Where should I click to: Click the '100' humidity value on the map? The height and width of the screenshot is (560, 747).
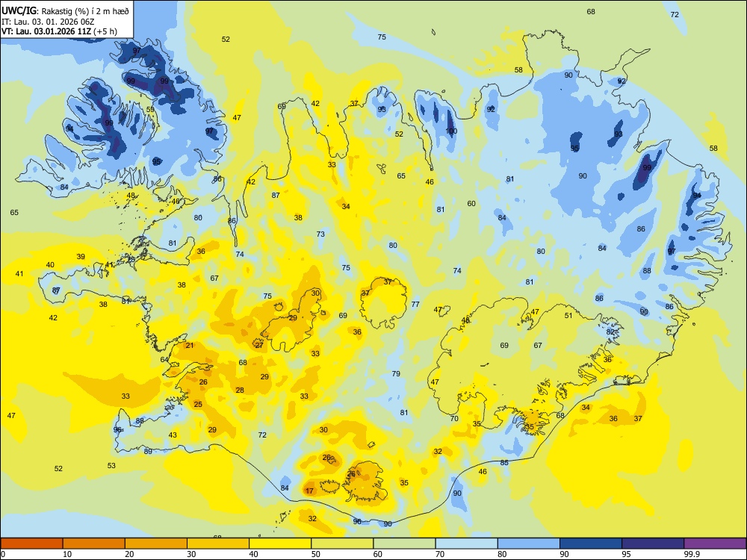click(451, 131)
